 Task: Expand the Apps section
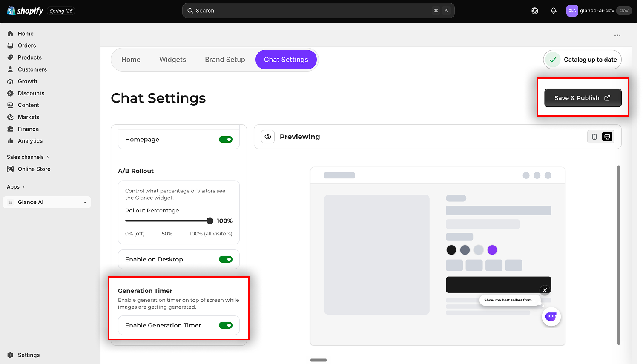point(16,187)
